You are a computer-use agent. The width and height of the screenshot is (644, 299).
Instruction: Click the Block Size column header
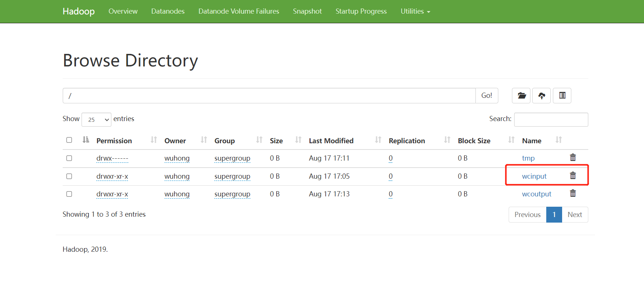[474, 141]
